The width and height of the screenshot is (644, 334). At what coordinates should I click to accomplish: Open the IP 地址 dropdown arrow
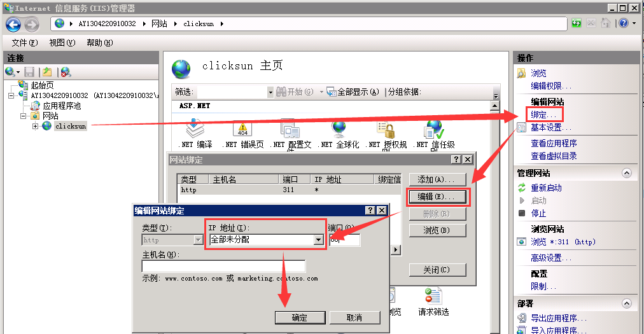coord(318,239)
